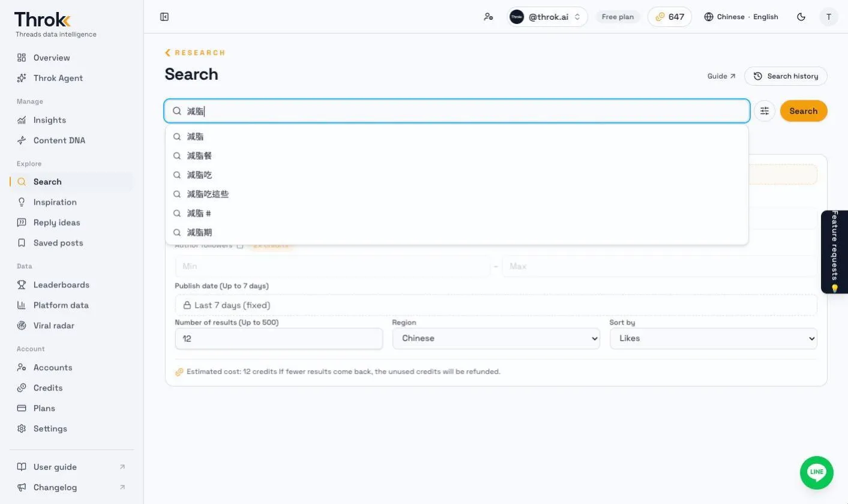Click the Estimated cost credits note
848x504 pixels.
pos(337,372)
